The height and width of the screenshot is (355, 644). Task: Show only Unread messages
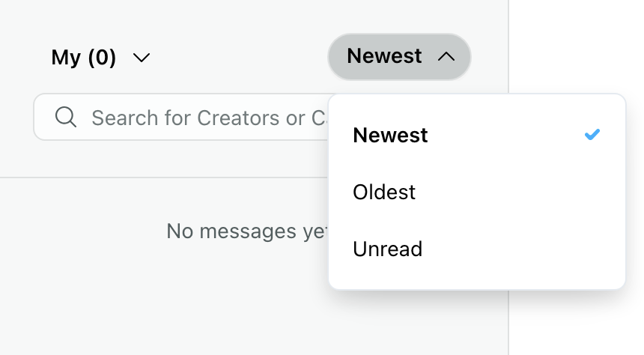(477, 249)
